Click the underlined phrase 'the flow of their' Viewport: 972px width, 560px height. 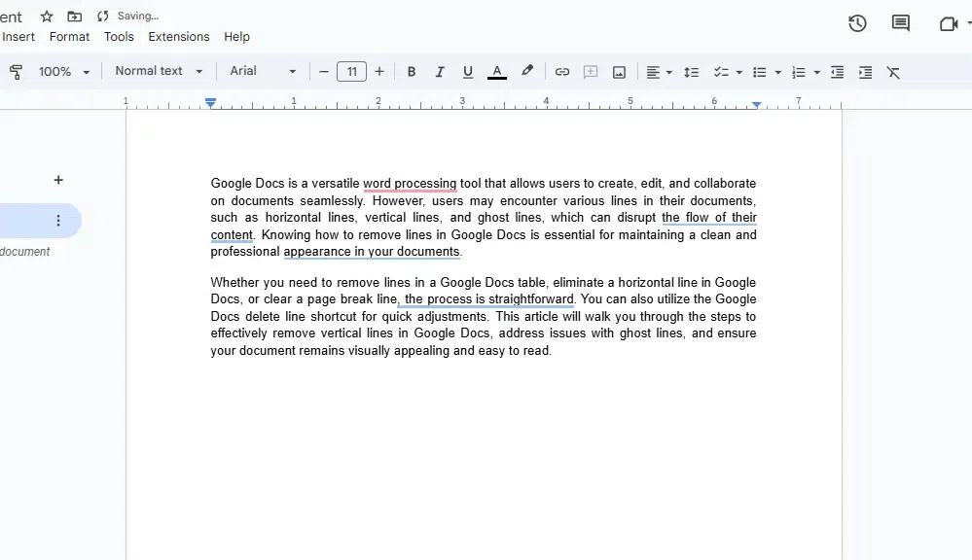coord(709,218)
